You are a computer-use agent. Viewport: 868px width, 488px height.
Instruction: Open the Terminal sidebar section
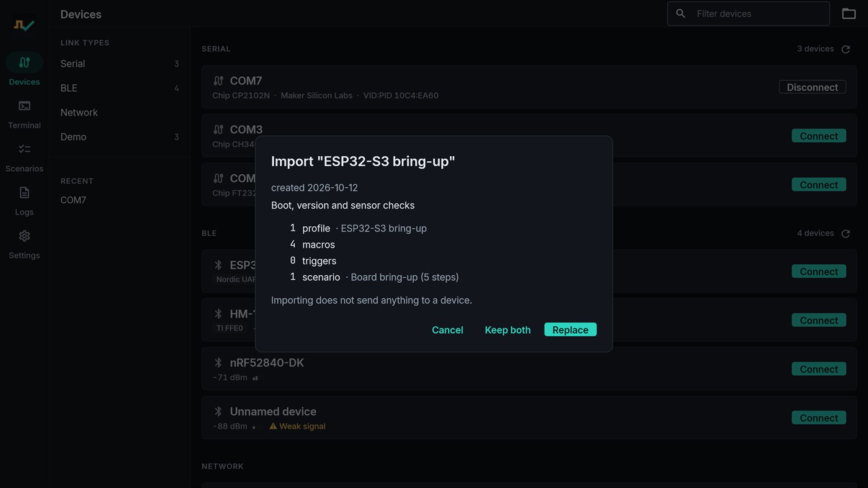[x=24, y=114]
